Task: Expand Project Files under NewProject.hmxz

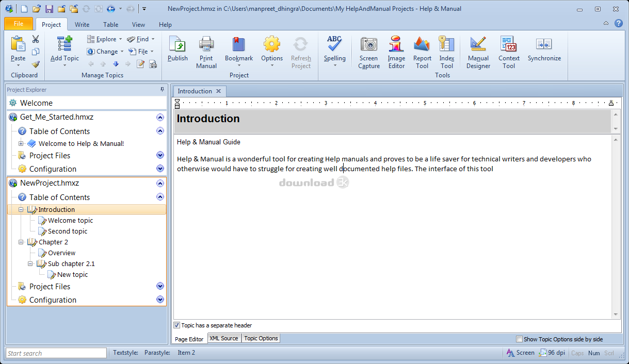Action: [x=160, y=286]
